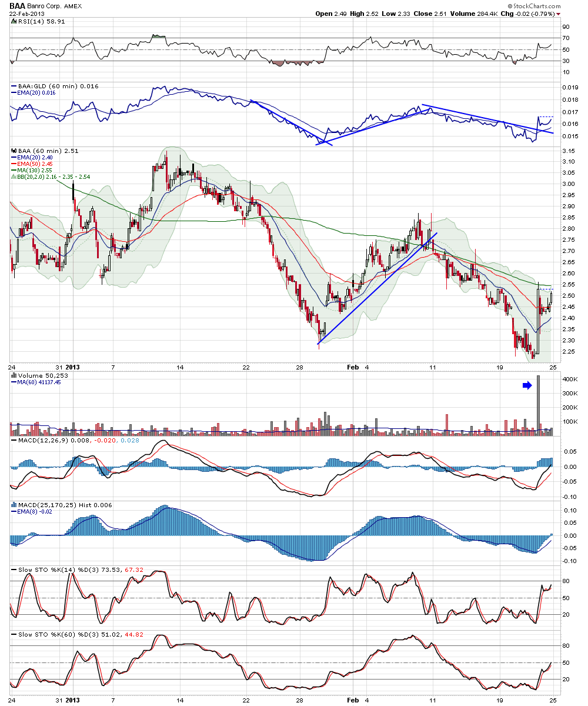
Task: Click the tall volume spike bar near 400K
Action: click(538, 405)
